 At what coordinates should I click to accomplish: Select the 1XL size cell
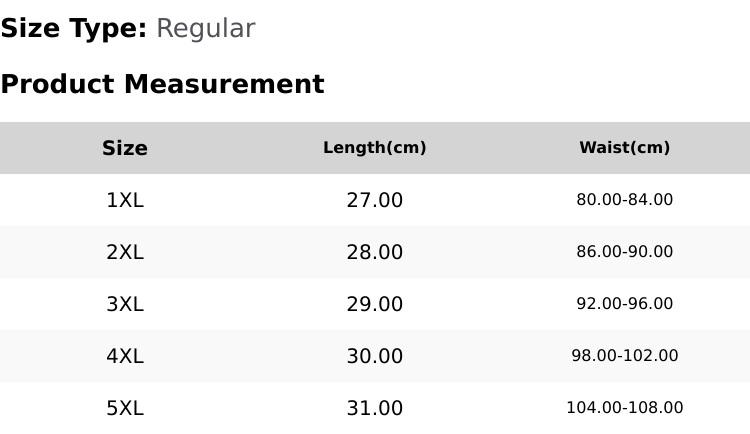click(125, 200)
